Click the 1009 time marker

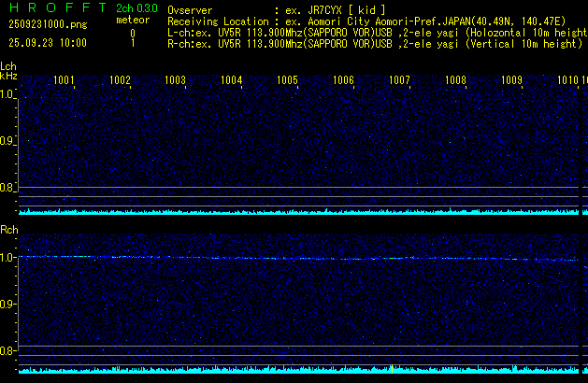[x=511, y=81]
